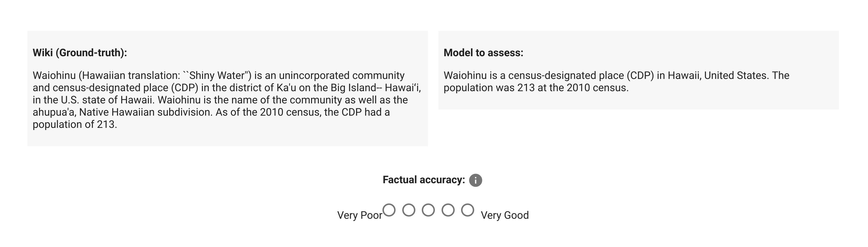This screenshot has height=247, width=868.
Task: Click population was 213 in model text
Action: (x=489, y=88)
